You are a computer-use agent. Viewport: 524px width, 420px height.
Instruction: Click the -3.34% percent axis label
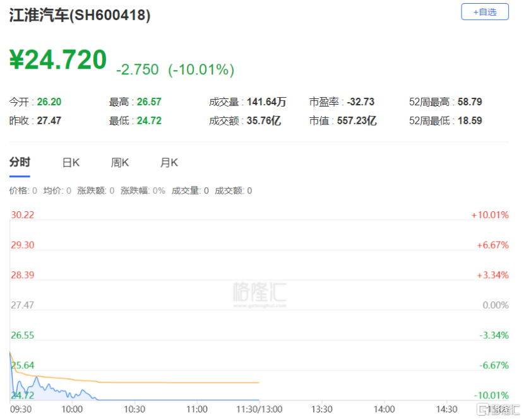(494, 335)
